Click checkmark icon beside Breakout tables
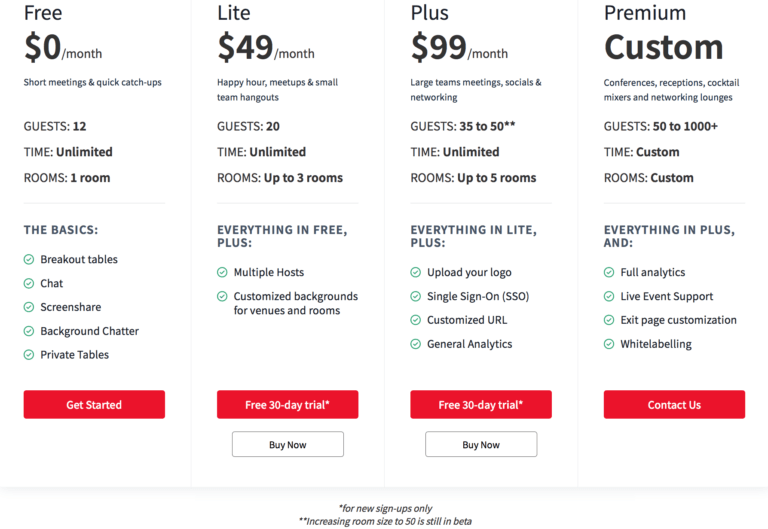 [x=29, y=260]
